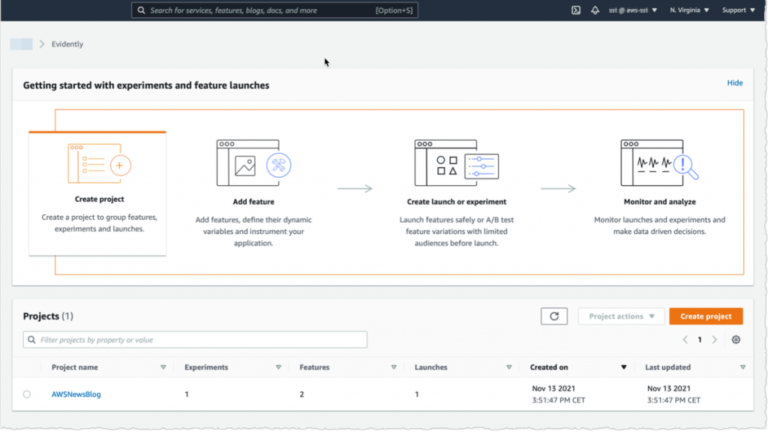Sort by Features column arrow

click(x=393, y=367)
